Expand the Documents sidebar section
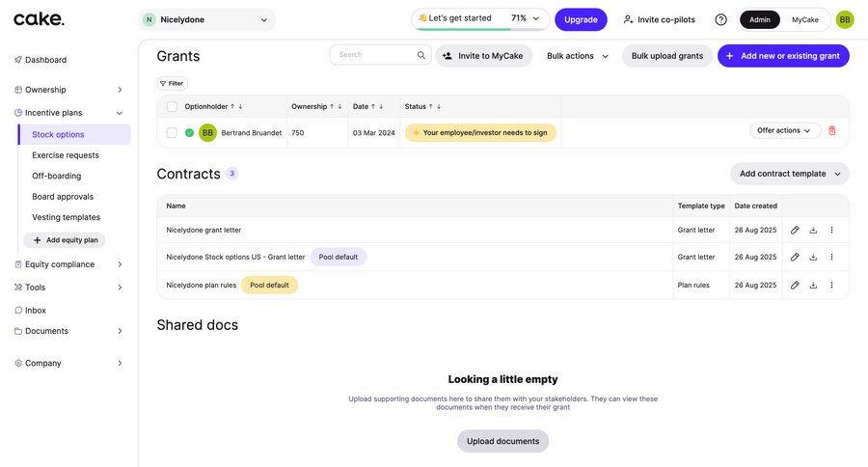Viewport: 868px width, 467px height. (120, 331)
